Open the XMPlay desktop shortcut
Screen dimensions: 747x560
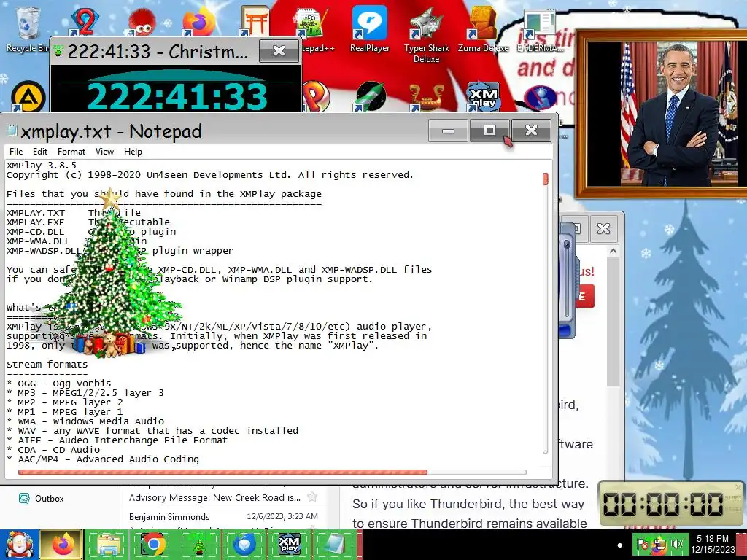(483, 97)
